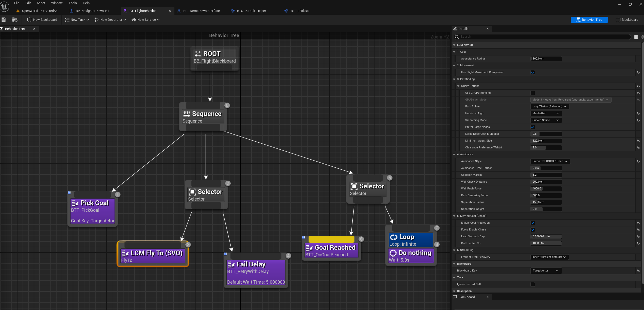This screenshot has width=644, height=310.
Task: Open Frontier Stall Recovery dropdown
Action: (x=549, y=257)
